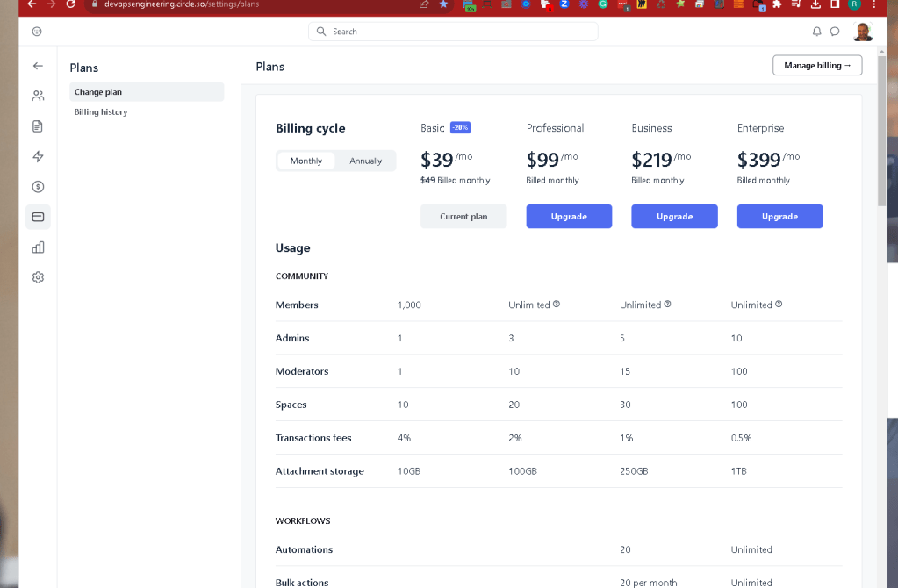This screenshot has width=898, height=588.
Task: Open the notifications bell icon
Action: pyautogui.click(x=816, y=32)
